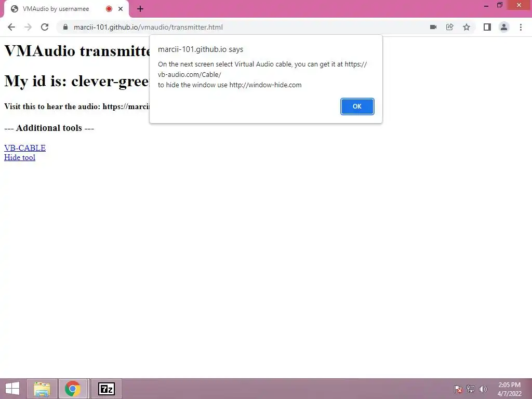Click the forward navigation arrow
This screenshot has width=532, height=399.
[x=28, y=27]
